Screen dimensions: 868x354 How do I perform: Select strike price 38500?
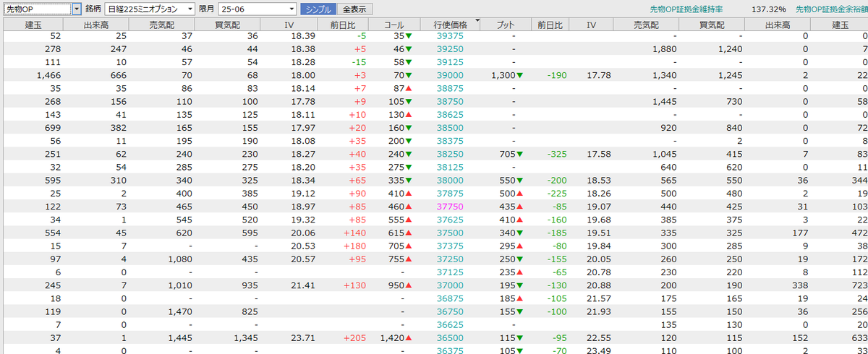[x=451, y=127]
